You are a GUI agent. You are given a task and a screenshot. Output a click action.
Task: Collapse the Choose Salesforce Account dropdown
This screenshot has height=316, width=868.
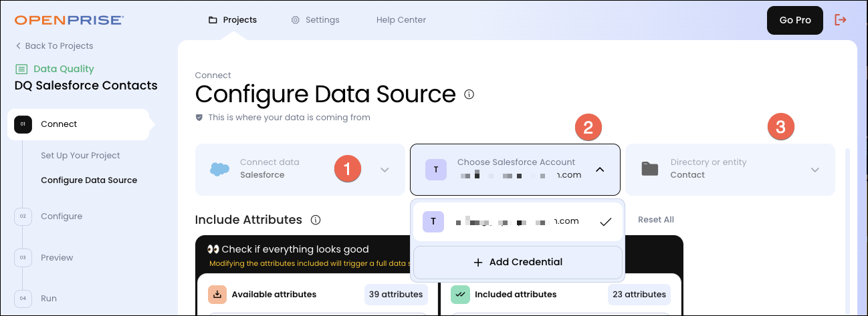pos(600,170)
